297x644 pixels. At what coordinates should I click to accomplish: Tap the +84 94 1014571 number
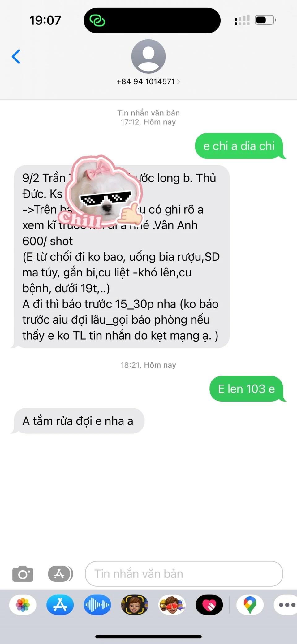[146, 82]
